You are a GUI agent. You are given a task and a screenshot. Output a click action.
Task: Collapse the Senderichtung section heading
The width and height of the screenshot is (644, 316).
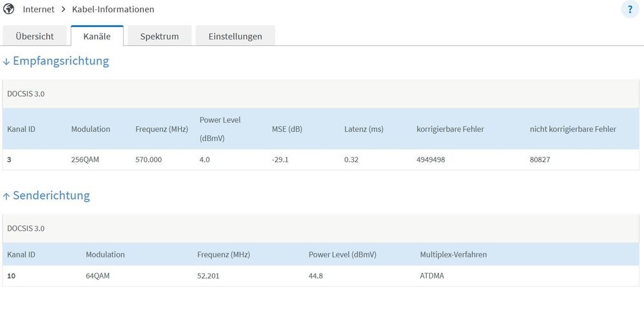[52, 195]
